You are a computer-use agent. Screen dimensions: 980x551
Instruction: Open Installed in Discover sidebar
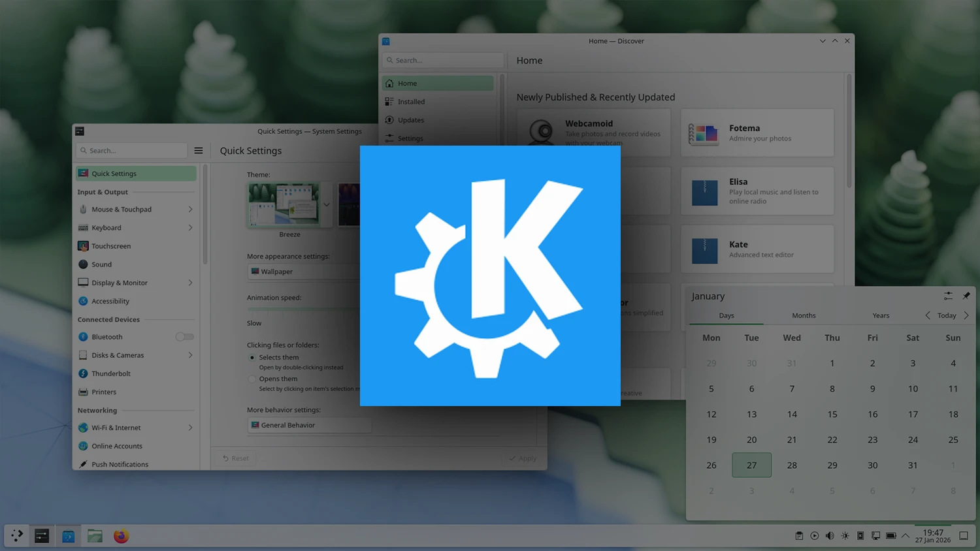pyautogui.click(x=438, y=102)
